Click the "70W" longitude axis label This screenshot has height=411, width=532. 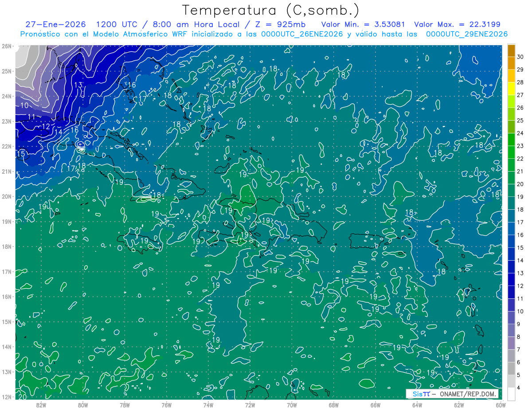[292, 404]
